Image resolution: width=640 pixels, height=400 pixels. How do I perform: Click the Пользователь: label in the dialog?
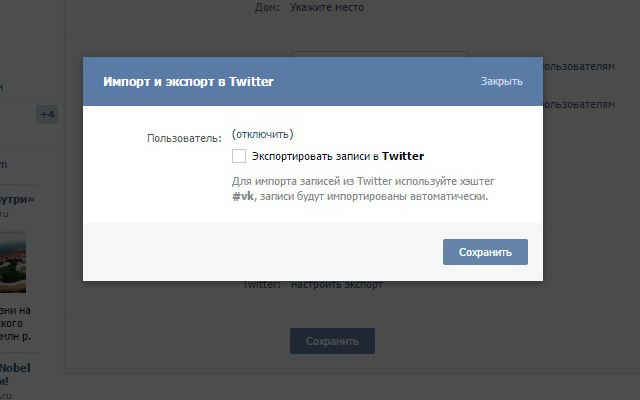184,138
